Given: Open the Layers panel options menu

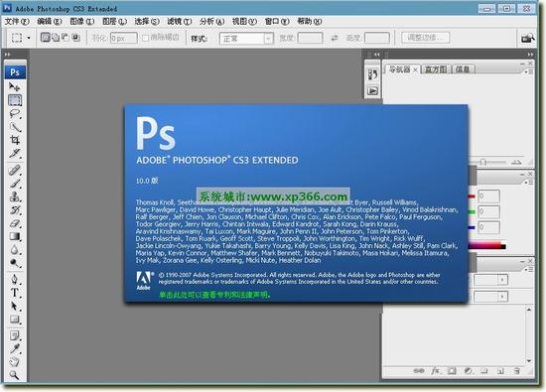Looking at the screenshot, I should point(528,269).
